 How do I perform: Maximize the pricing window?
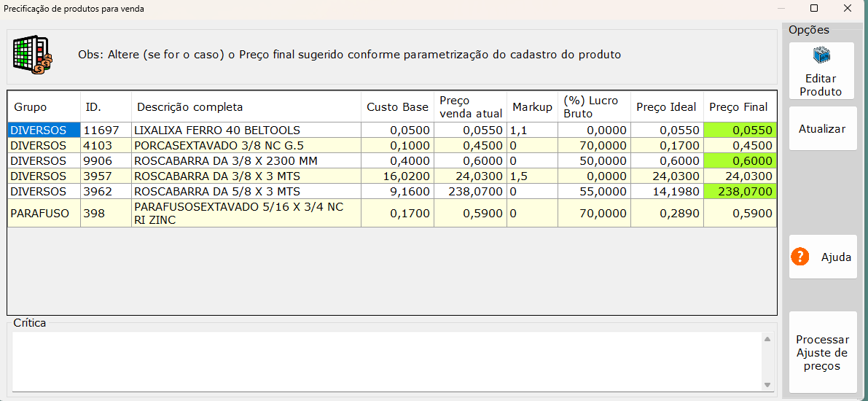814,9
